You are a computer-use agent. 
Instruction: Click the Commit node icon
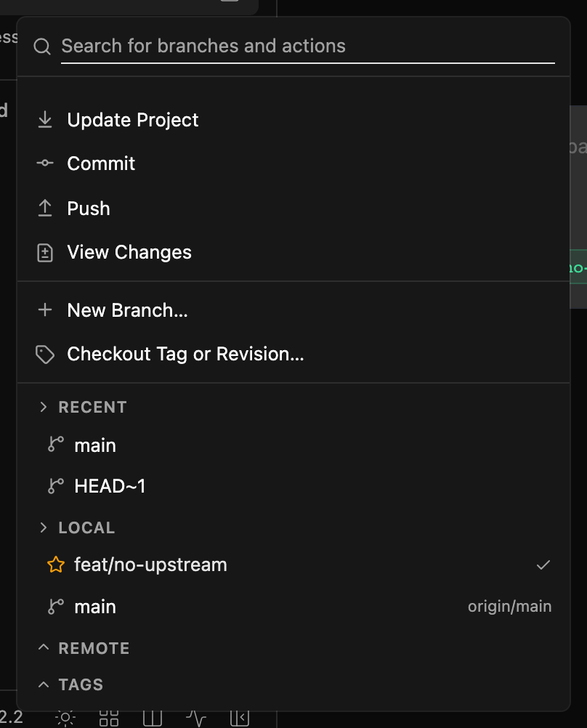tap(45, 163)
